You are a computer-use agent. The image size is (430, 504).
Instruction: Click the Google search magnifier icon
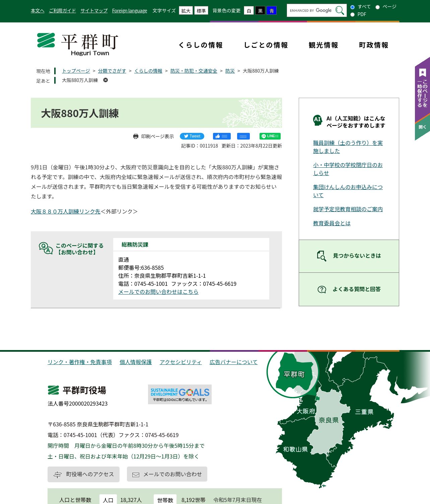[340, 10]
